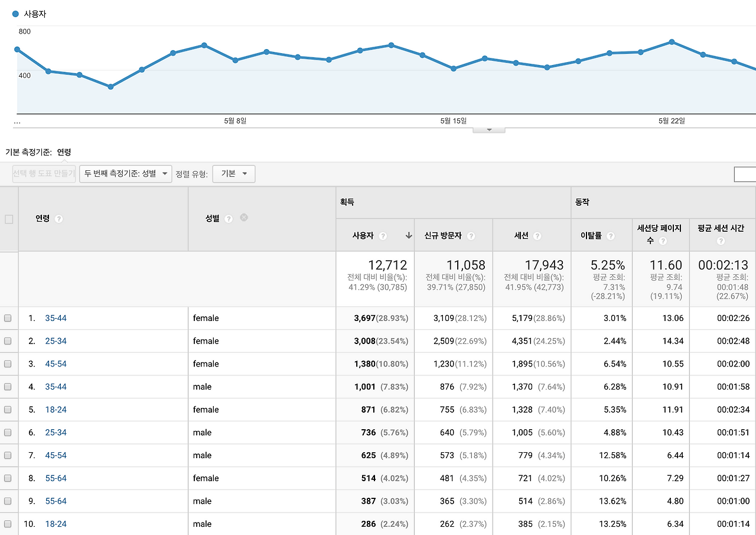Sort the table by 세션 column header
Viewport: 756px width, 535px height.
tap(522, 236)
